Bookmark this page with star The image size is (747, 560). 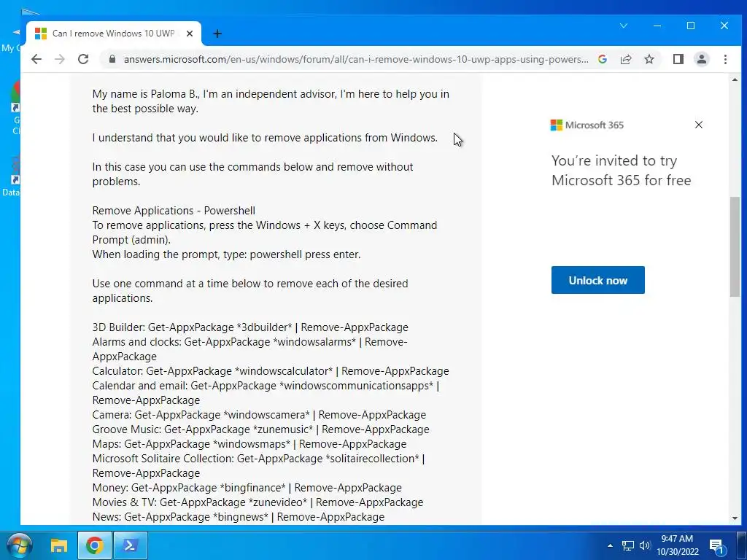(x=649, y=59)
